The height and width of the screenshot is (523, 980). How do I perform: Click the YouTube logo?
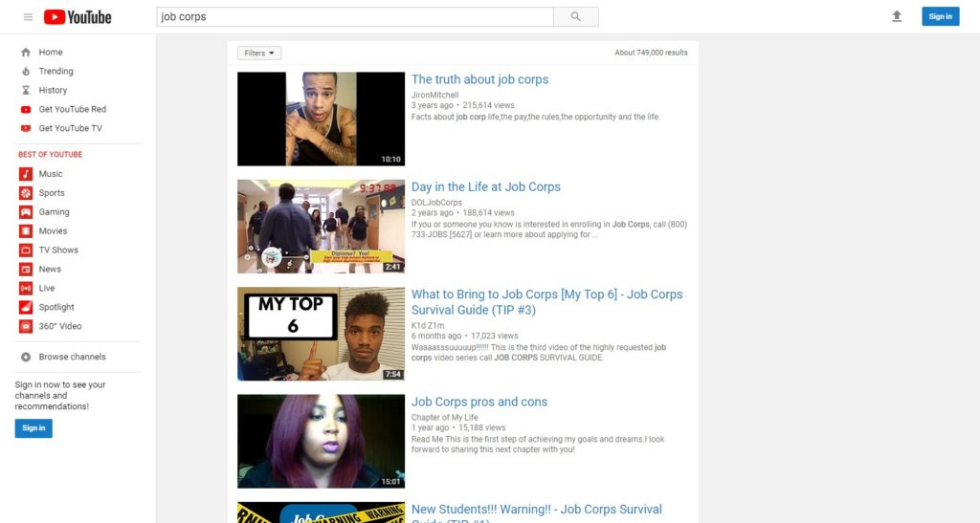pos(78,17)
